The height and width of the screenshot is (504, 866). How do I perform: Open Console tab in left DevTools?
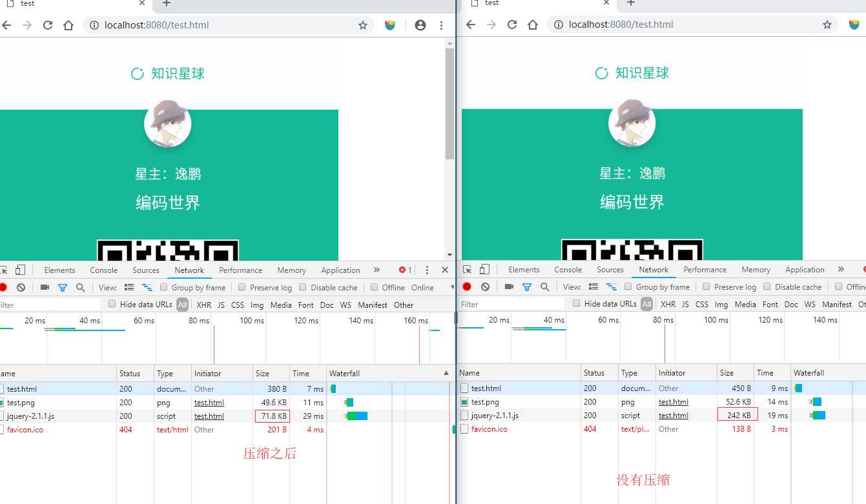coord(104,270)
